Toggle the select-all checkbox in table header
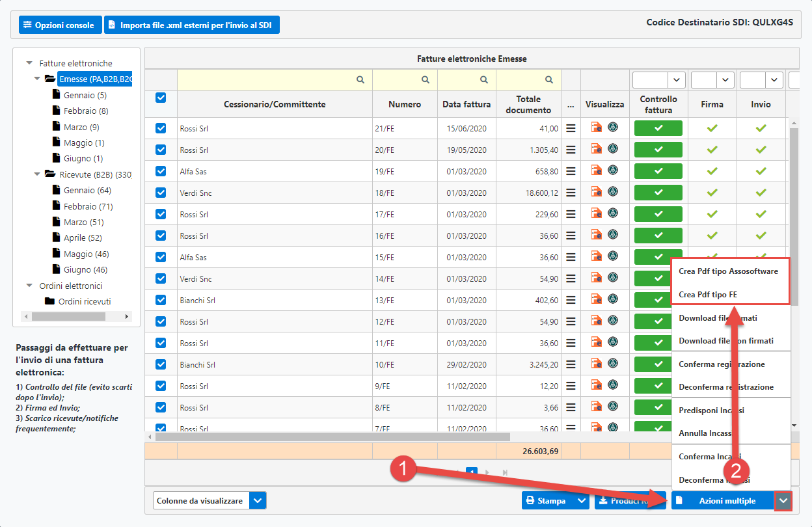This screenshot has width=812, height=527. pos(161,98)
